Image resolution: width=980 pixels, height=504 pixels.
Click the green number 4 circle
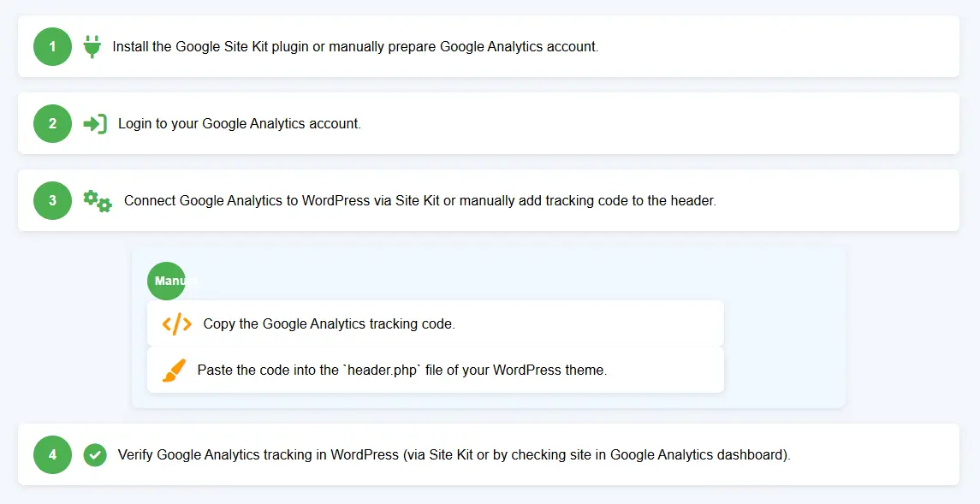click(52, 454)
